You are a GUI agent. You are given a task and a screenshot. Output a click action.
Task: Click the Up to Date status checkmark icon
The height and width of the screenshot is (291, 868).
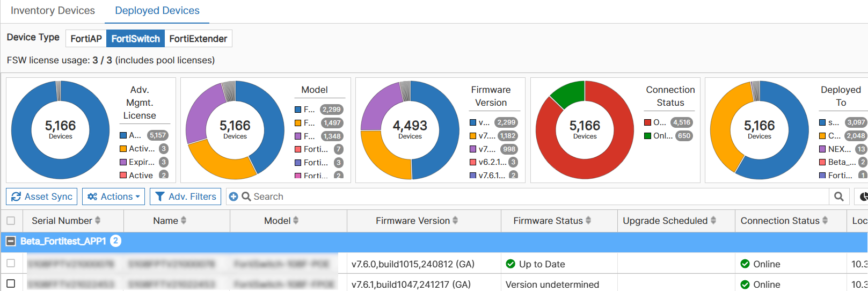(x=511, y=264)
